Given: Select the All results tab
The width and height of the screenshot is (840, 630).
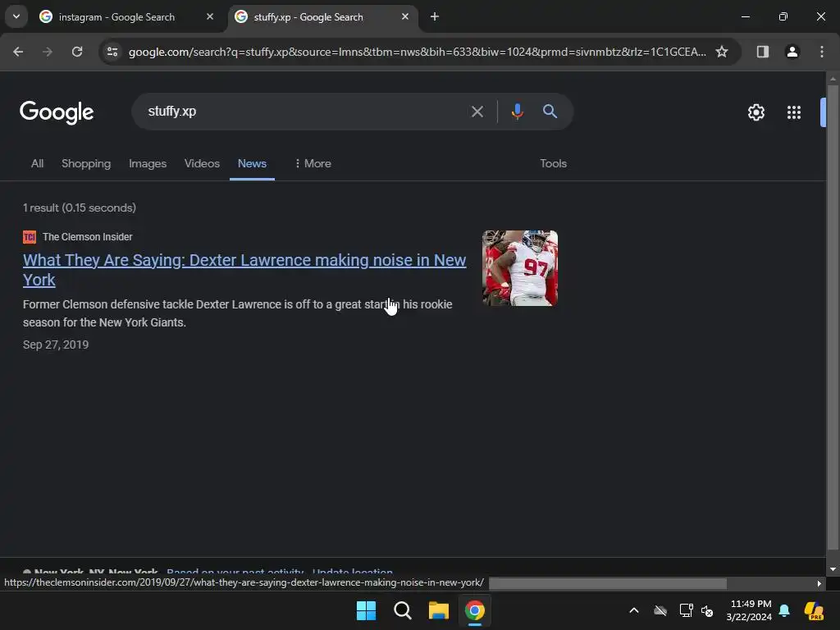Looking at the screenshot, I should pyautogui.click(x=37, y=163).
